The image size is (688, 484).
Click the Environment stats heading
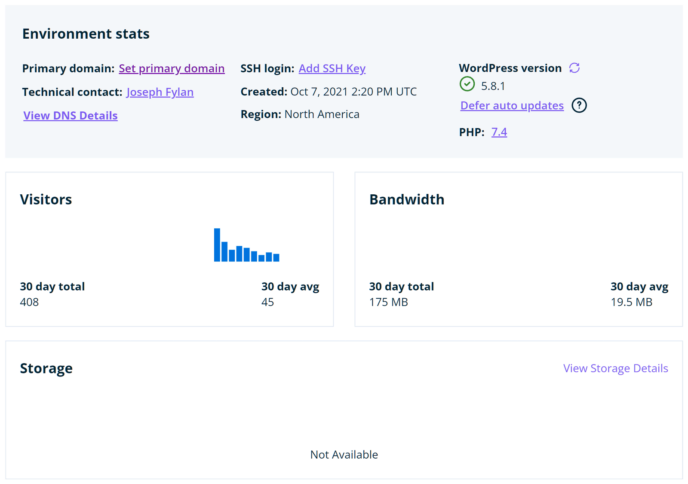pyautogui.click(x=86, y=34)
